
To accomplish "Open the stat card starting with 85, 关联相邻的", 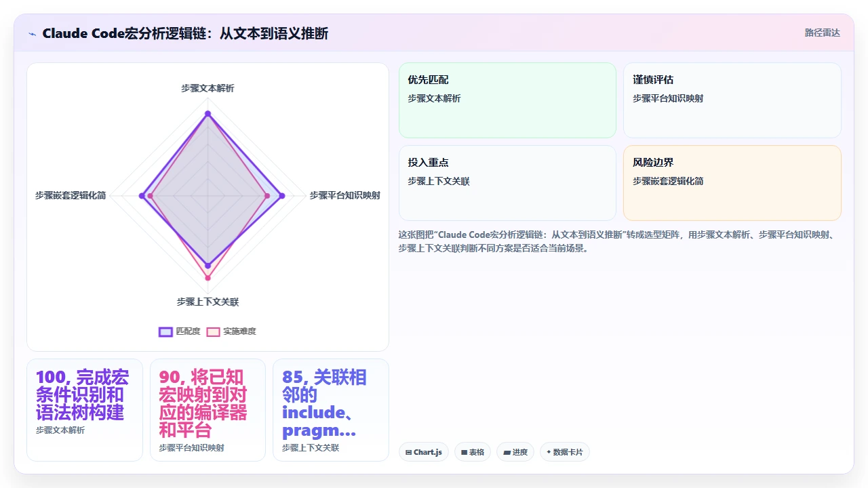I will point(331,410).
